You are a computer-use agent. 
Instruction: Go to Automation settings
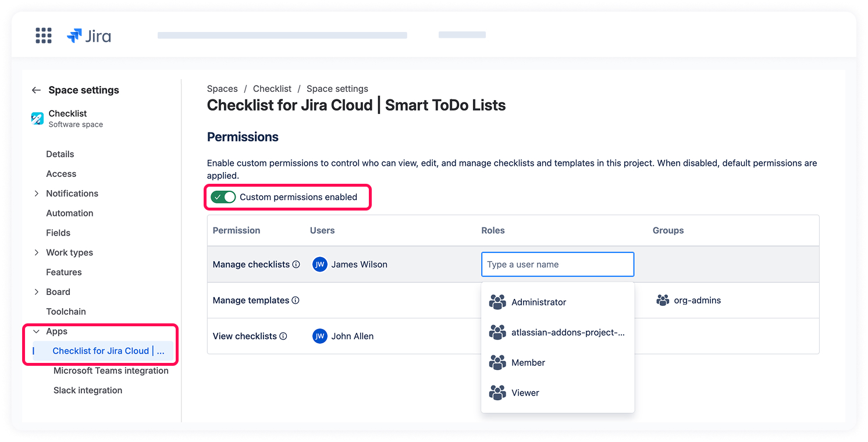(69, 213)
